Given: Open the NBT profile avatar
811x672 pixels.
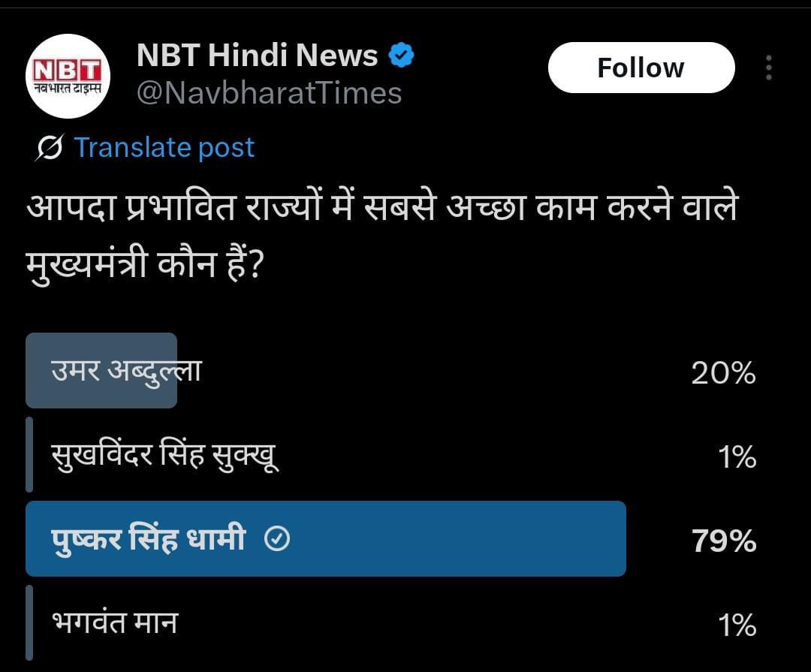Looking at the screenshot, I should (68, 76).
